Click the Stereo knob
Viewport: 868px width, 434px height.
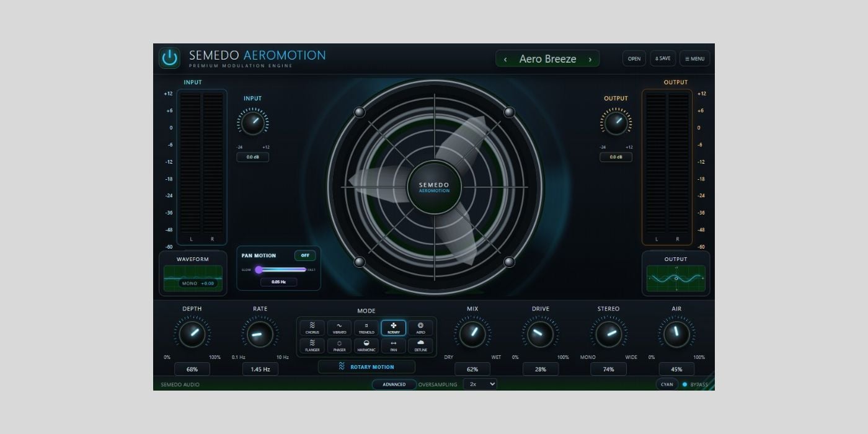coord(608,334)
